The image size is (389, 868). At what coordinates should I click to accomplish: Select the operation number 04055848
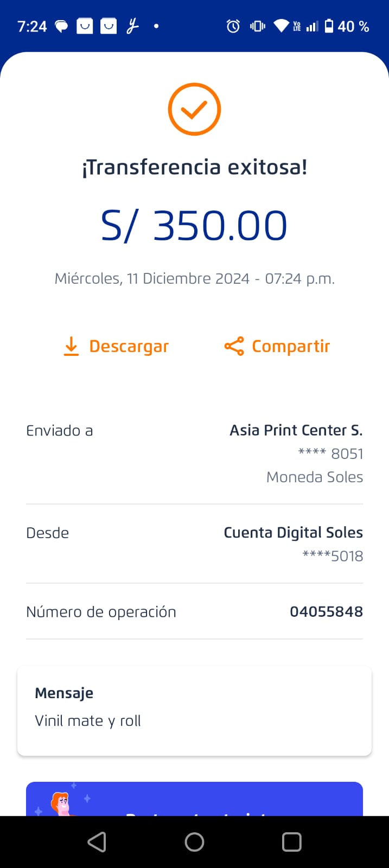326,612
